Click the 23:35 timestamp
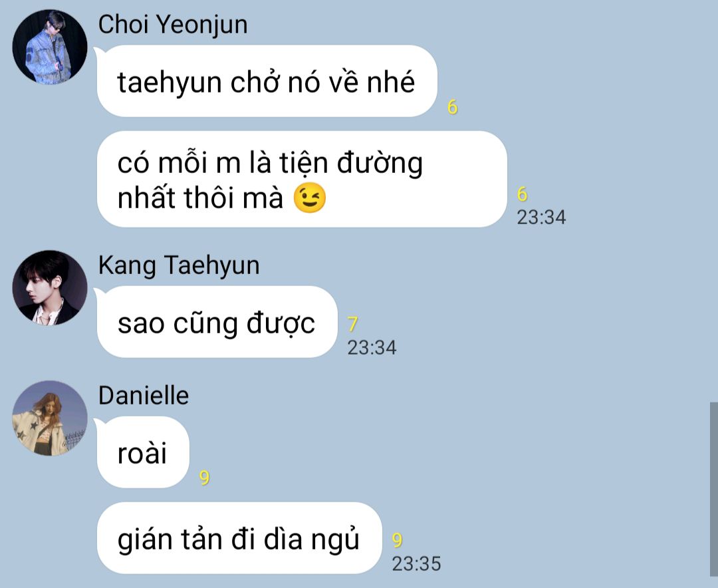The height and width of the screenshot is (588, 718). [416, 563]
